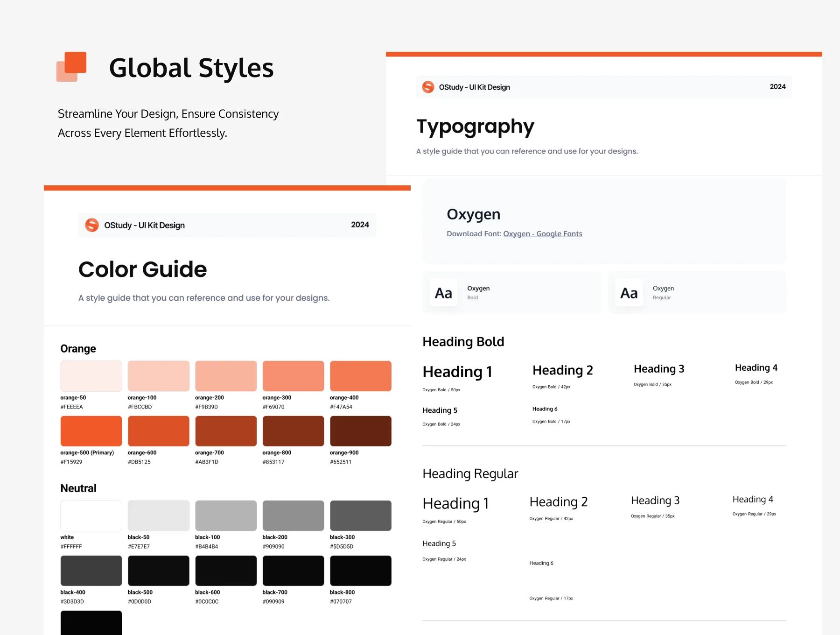Click the 2024 label in Color Guide header
Screen dimensions: 840x635
coord(360,225)
